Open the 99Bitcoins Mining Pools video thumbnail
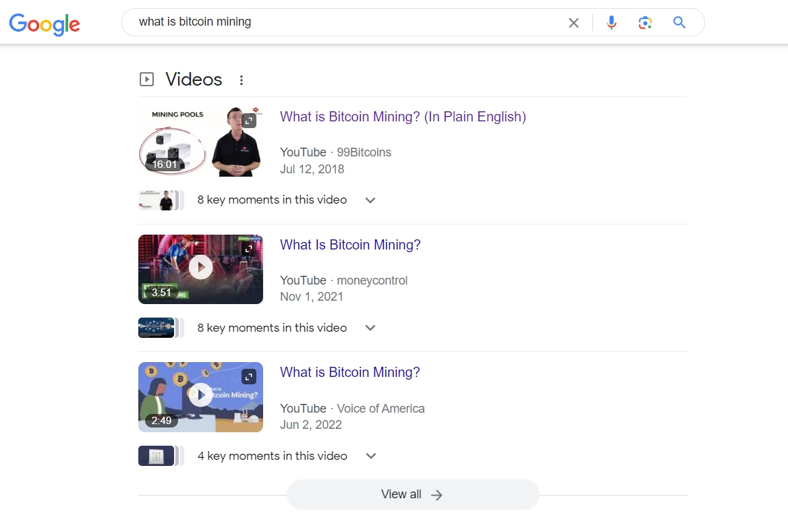Screen dimensions: 788x532 (x=200, y=141)
